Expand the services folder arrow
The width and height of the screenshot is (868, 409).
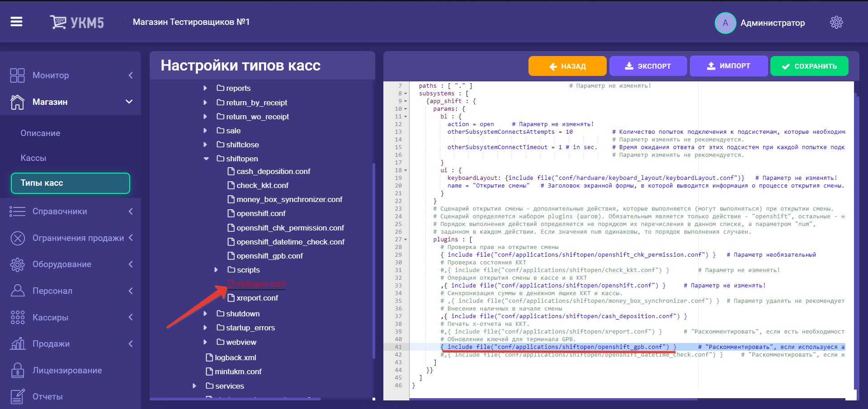194,386
